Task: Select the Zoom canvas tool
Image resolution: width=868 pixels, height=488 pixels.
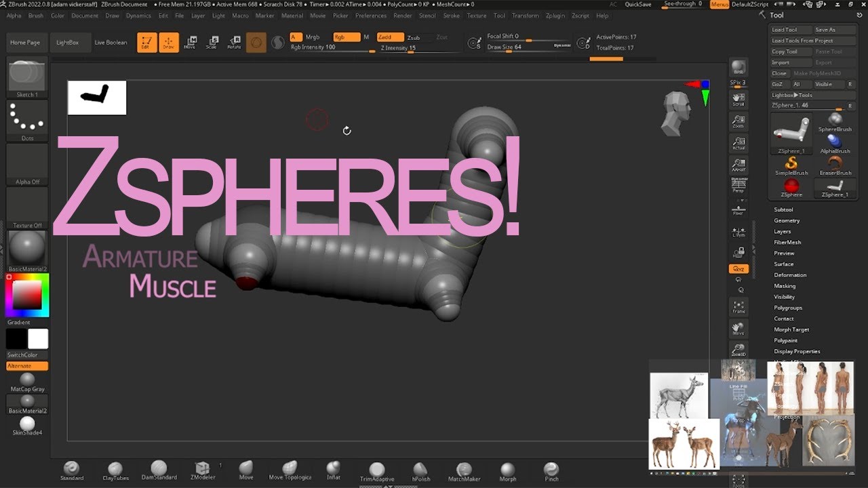Action: click(x=738, y=121)
